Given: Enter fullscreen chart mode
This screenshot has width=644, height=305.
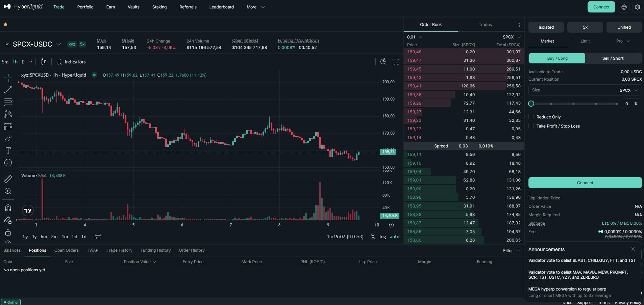Looking at the screenshot, I should (396, 61).
